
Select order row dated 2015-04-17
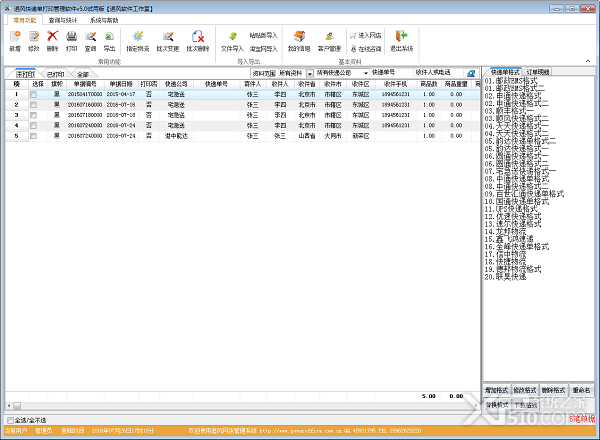tap(242, 95)
